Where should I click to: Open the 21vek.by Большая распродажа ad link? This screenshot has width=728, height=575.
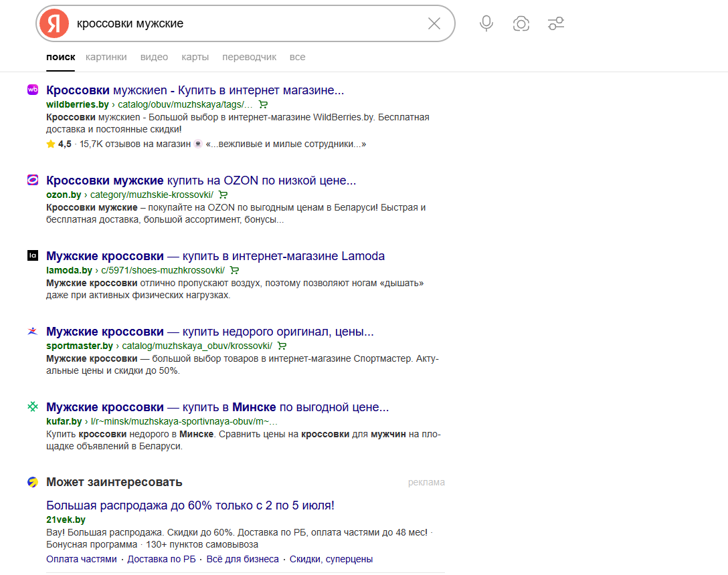[x=190, y=505]
